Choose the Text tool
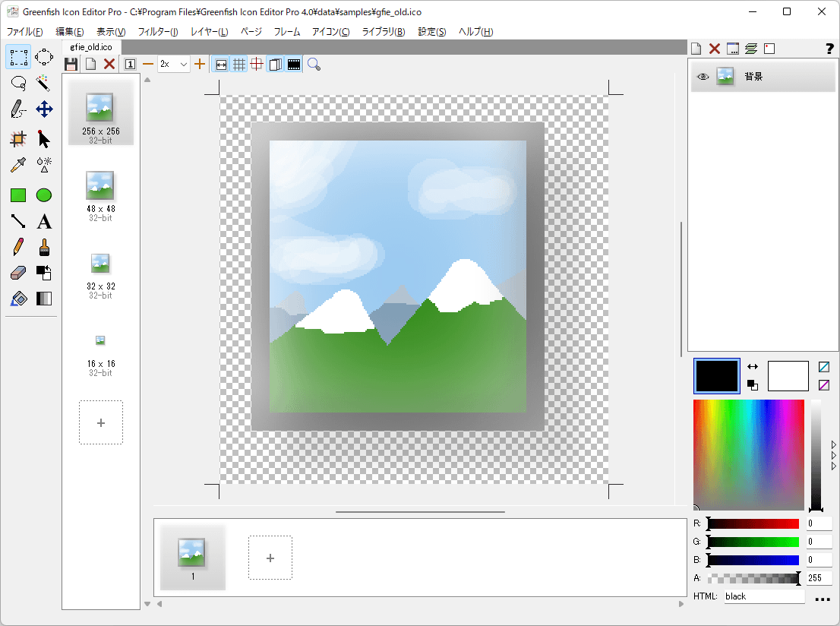 pos(44,221)
